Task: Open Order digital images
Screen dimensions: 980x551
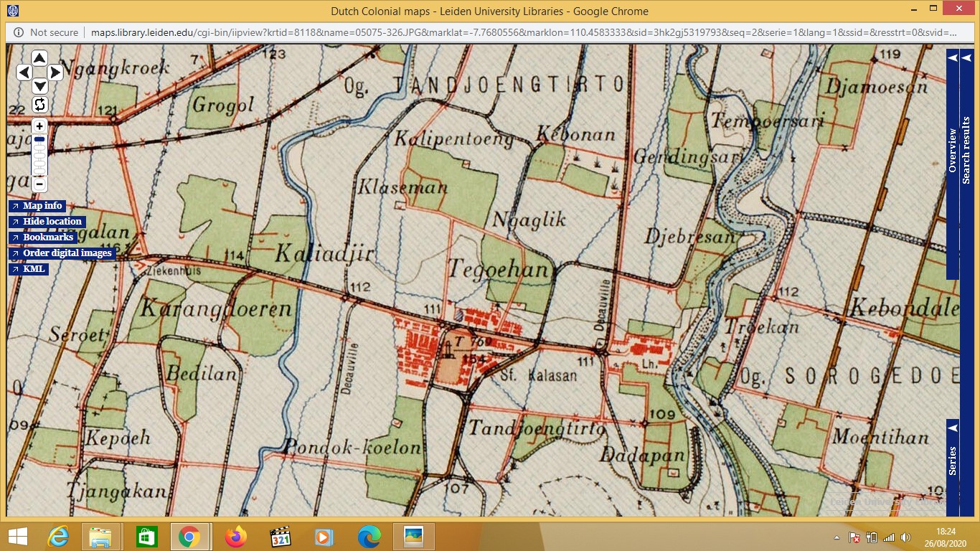Action: [x=62, y=253]
